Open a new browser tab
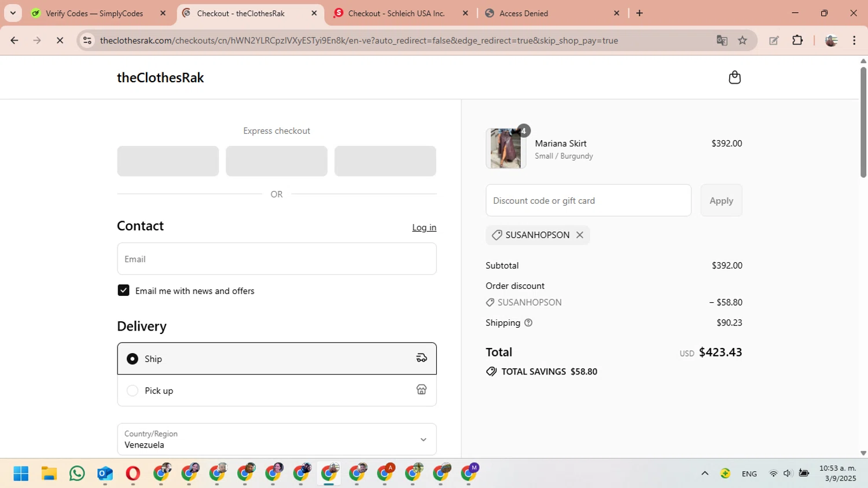The image size is (868, 488). pos(639,13)
